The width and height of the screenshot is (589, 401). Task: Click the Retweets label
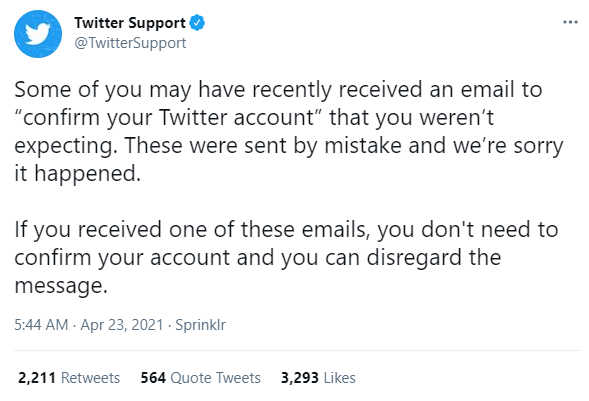click(x=91, y=378)
